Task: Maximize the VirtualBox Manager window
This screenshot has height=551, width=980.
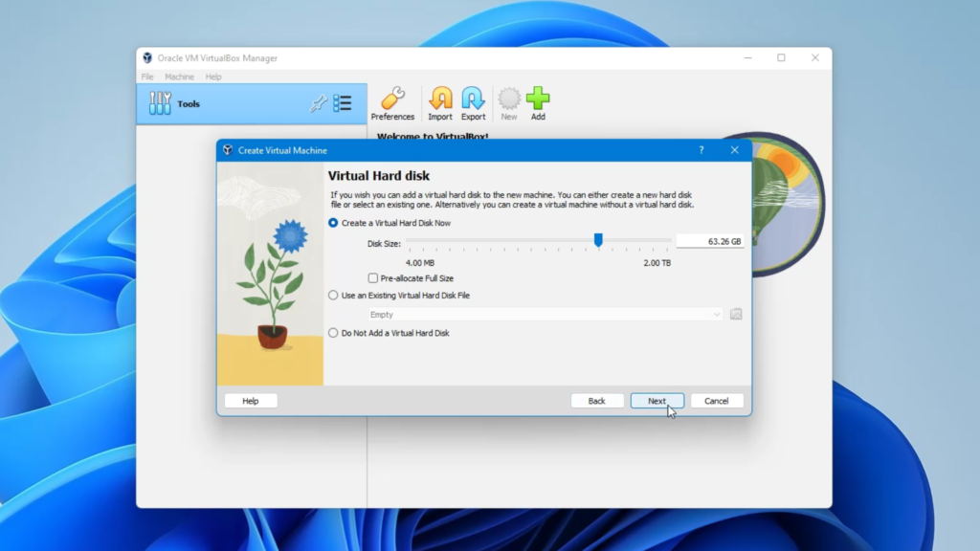Action: 781,57
